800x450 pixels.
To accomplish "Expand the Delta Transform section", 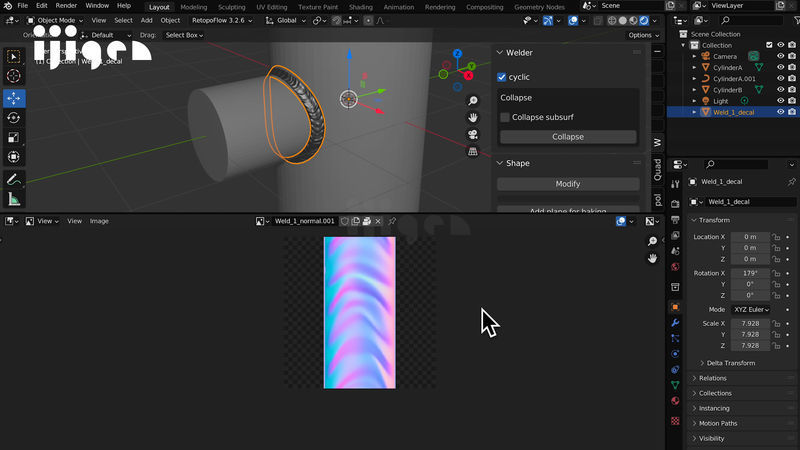I will pos(728,363).
